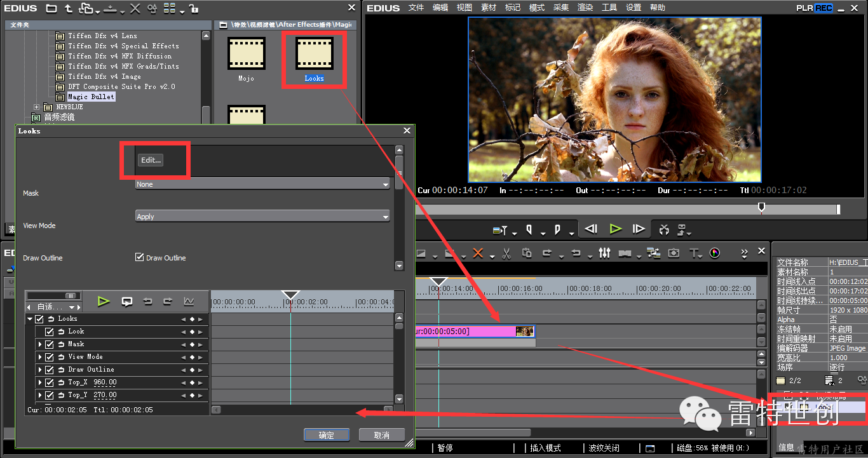The height and width of the screenshot is (458, 868).
Task: Toggle the Top_X parameter checkbox
Action: [50, 382]
